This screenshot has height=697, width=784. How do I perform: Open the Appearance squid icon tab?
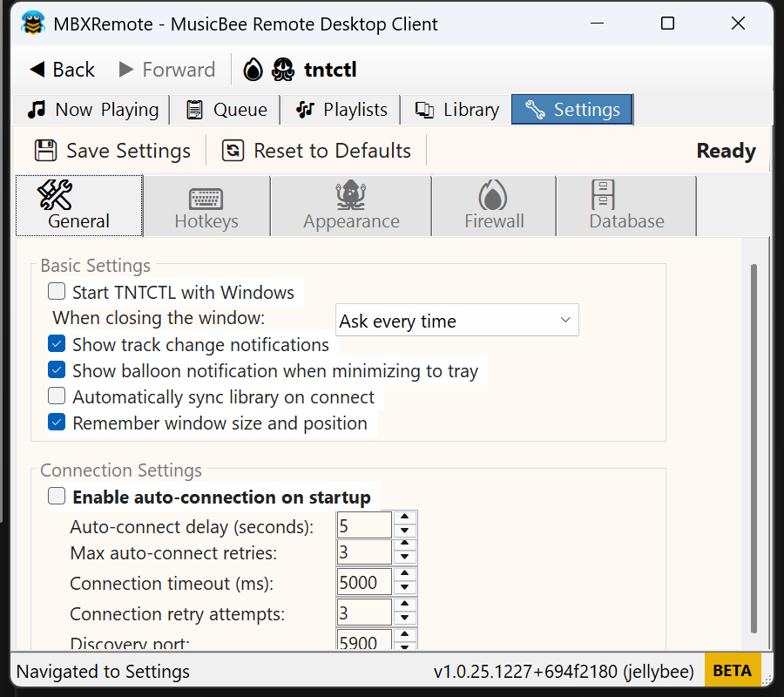click(351, 206)
